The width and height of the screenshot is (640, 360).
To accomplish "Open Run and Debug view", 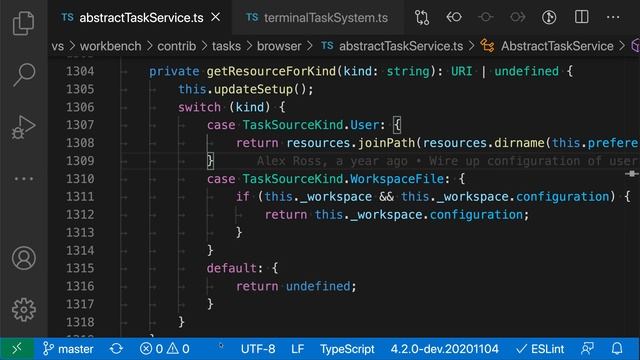I will tap(23, 127).
